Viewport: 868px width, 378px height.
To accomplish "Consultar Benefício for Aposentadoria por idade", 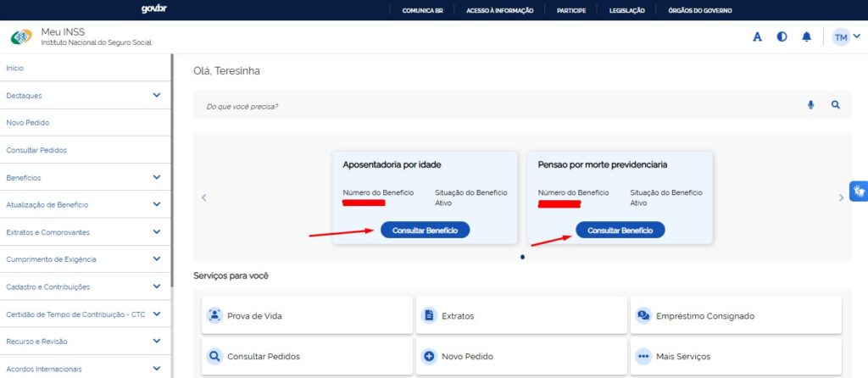I will [x=426, y=231].
